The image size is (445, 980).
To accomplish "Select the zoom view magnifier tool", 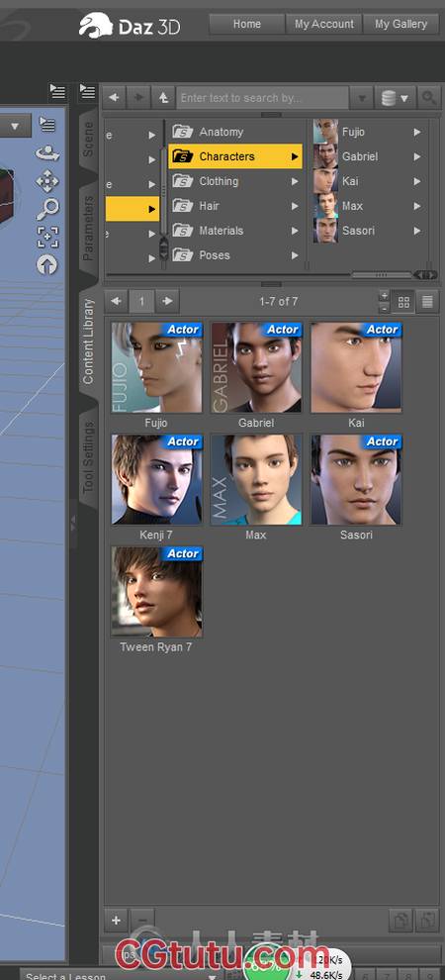I will tap(47, 210).
